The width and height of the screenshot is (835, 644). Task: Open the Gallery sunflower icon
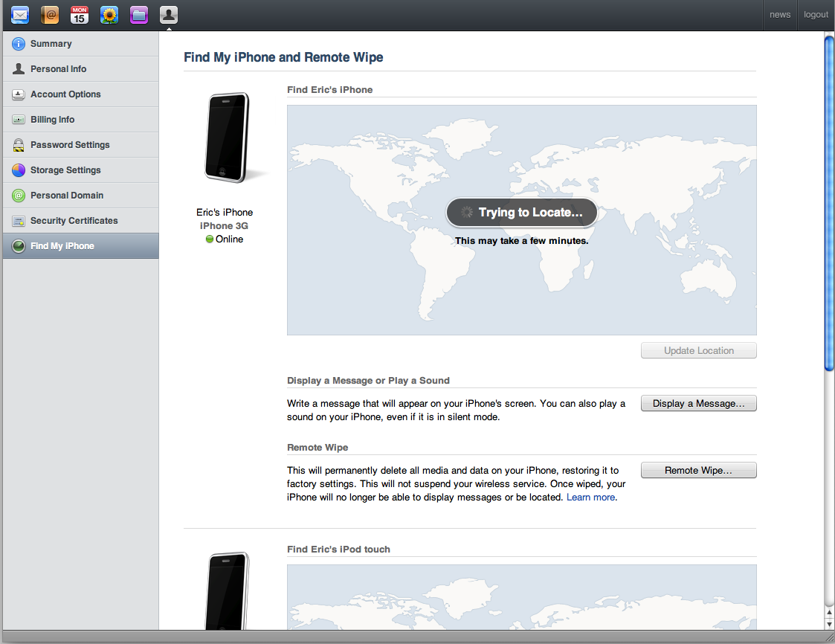click(x=109, y=14)
